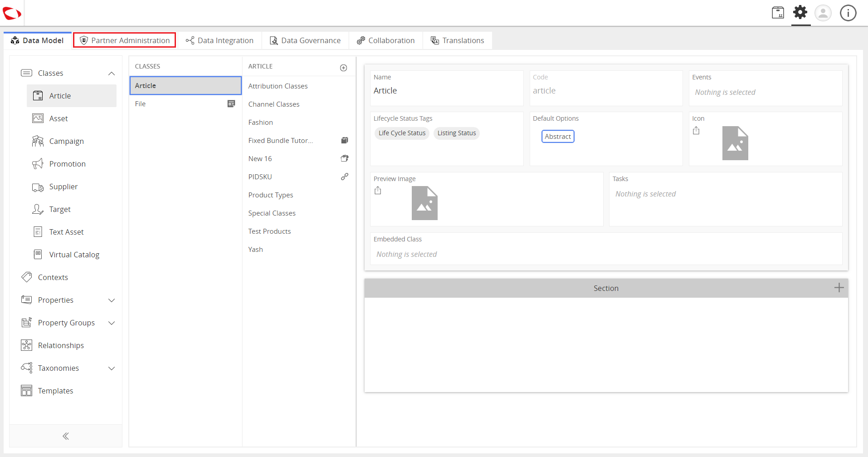Click the icon beside New 16

pyautogui.click(x=345, y=158)
